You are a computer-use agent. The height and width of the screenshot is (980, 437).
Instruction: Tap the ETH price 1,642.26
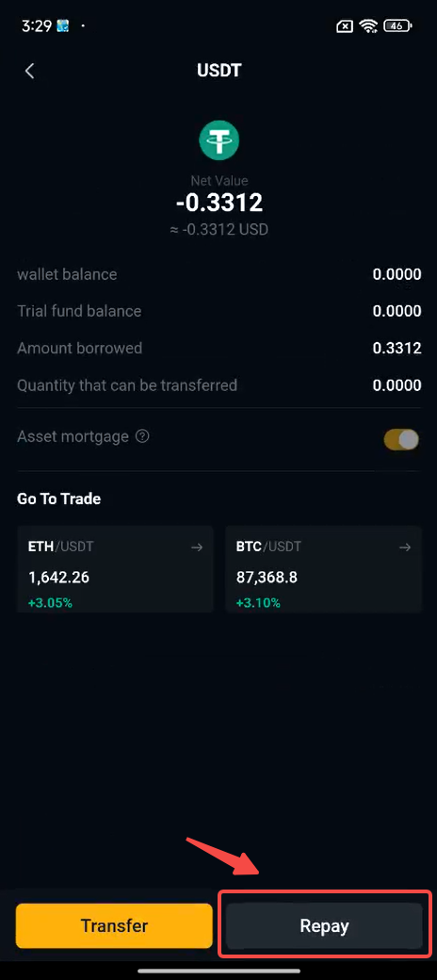tap(58, 578)
